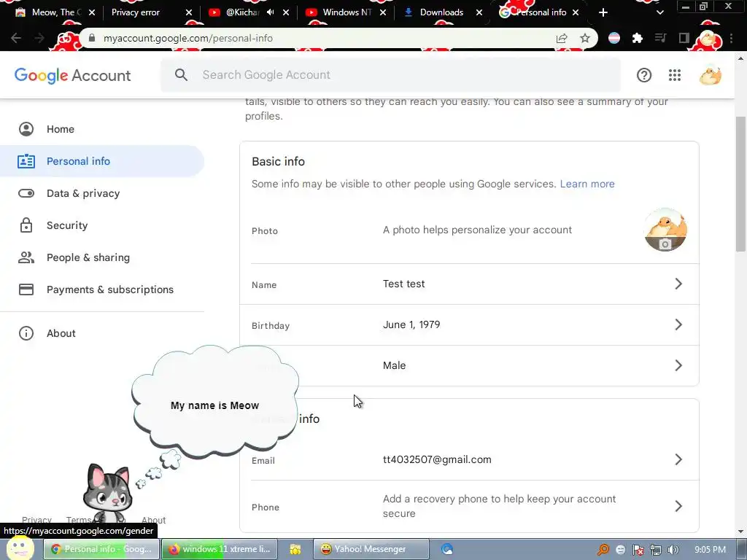Bookmark this page with the star icon
Screen dimensions: 747x560
coord(585,38)
